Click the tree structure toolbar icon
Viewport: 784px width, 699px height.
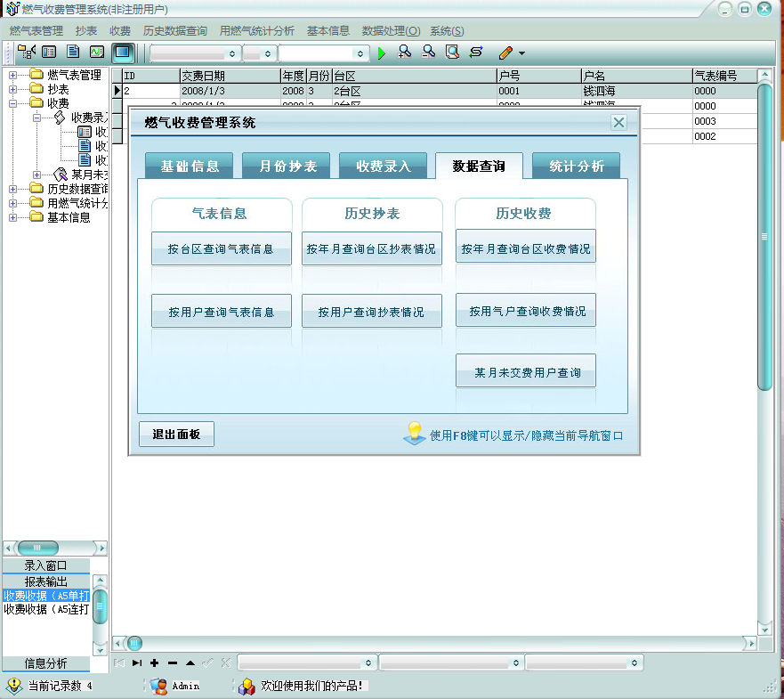coord(26,52)
